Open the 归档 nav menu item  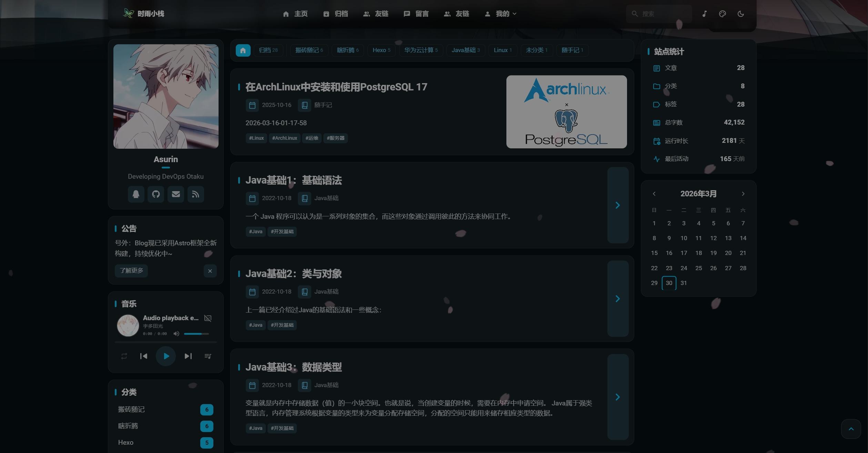pyautogui.click(x=336, y=14)
